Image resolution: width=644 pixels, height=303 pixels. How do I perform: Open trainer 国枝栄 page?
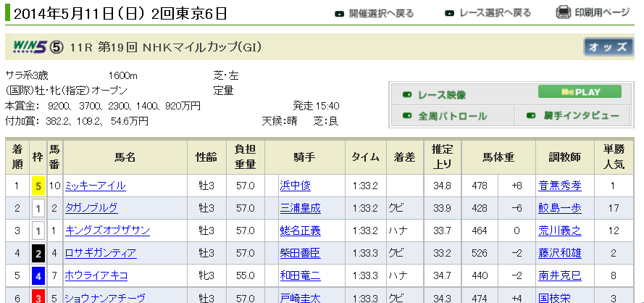click(554, 298)
